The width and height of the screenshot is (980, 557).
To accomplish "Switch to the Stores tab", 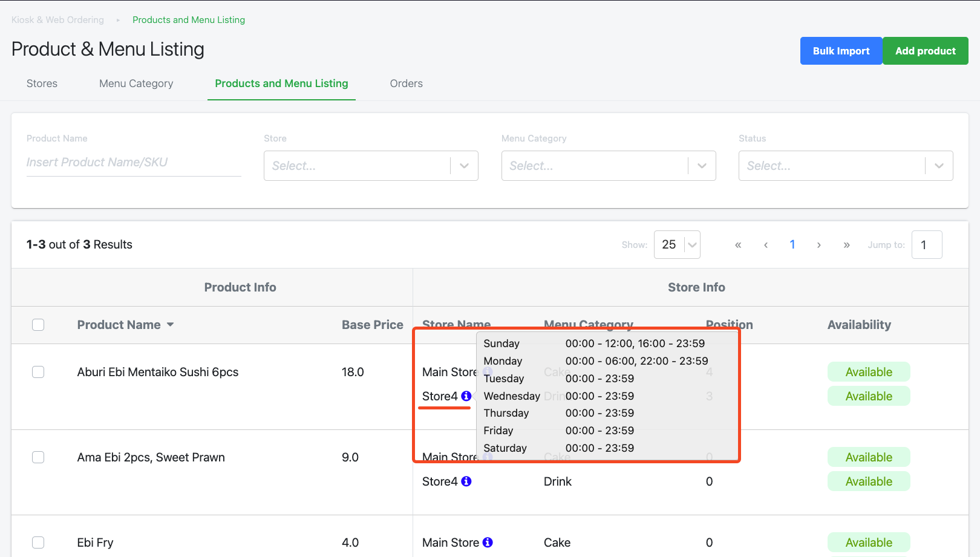I will 42,83.
